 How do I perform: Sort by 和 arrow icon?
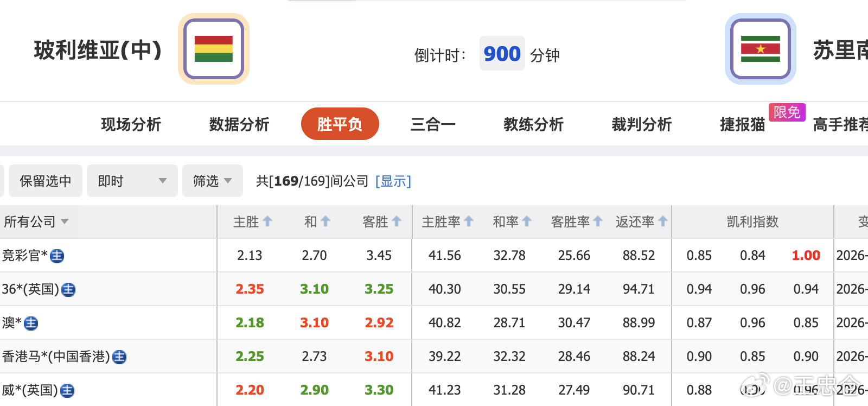pos(325,221)
